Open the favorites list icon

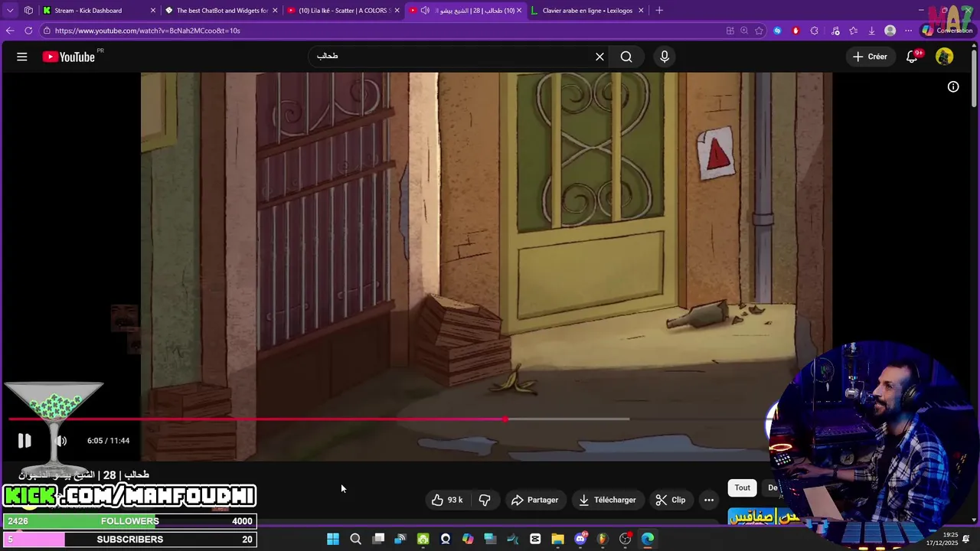854,31
